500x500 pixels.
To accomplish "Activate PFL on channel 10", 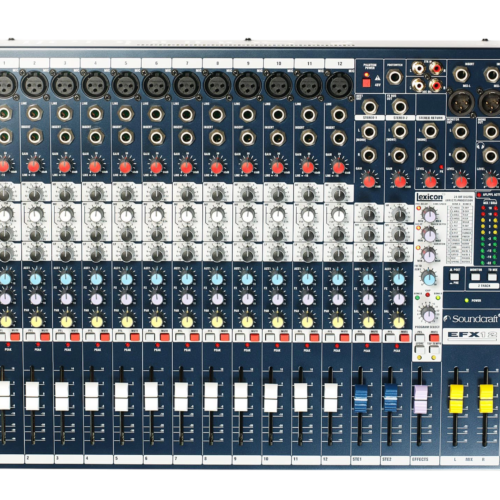I will point(270,337).
